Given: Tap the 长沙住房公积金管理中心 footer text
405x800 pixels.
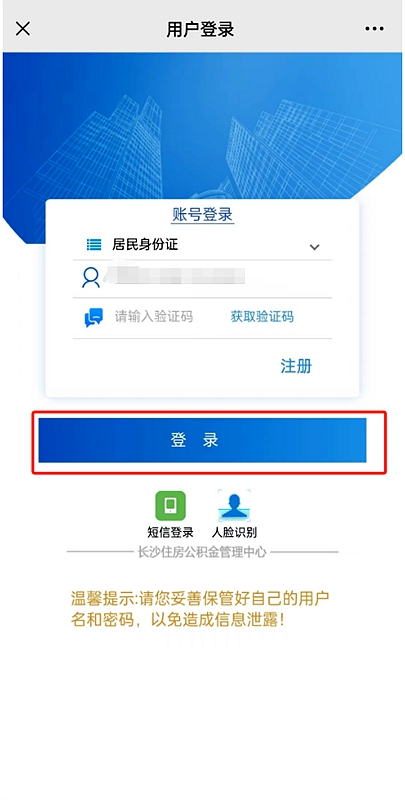Looking at the screenshot, I should click(202, 552).
